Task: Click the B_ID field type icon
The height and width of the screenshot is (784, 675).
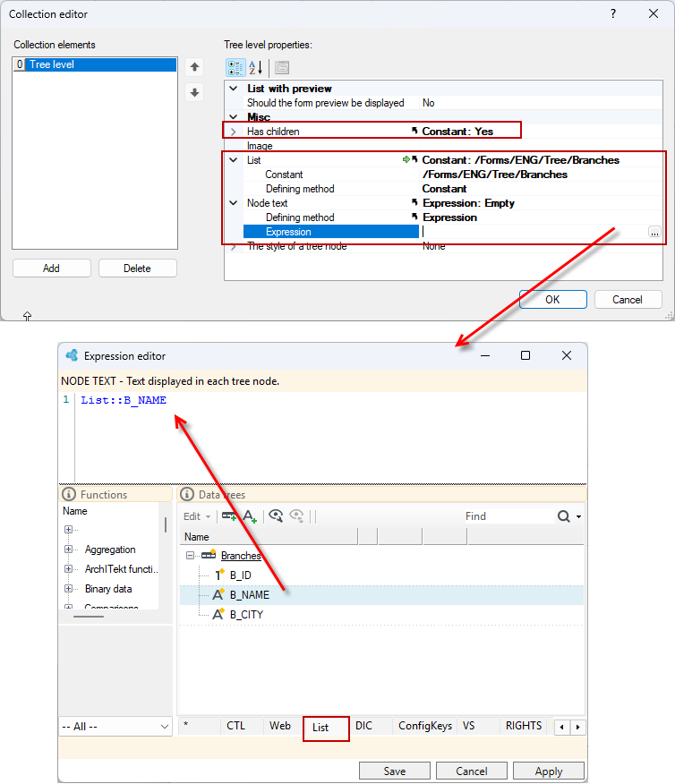Action: [x=219, y=575]
